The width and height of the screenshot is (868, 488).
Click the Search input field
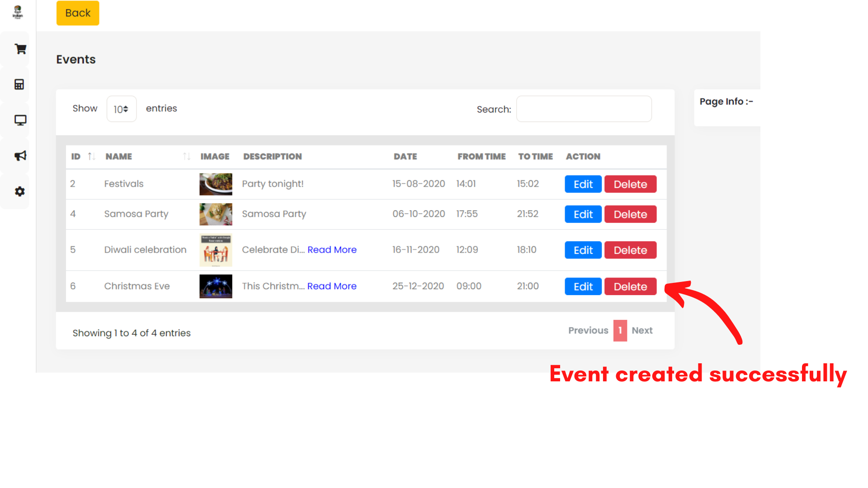point(584,109)
